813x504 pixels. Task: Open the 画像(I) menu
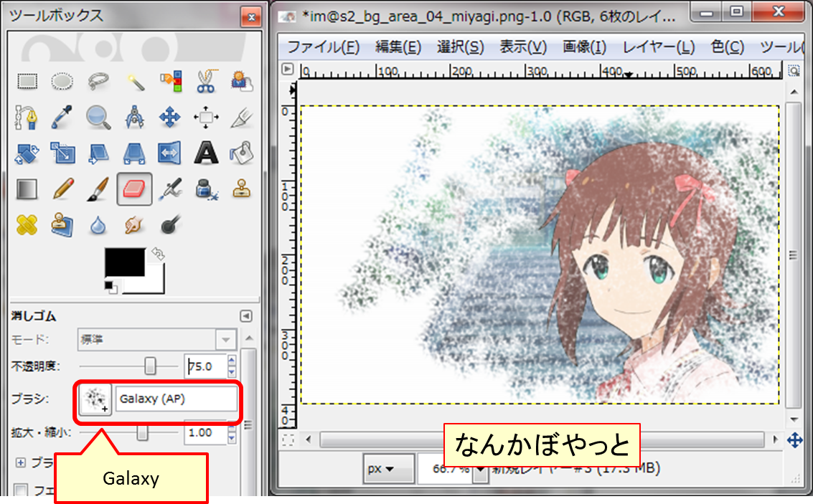click(x=584, y=47)
